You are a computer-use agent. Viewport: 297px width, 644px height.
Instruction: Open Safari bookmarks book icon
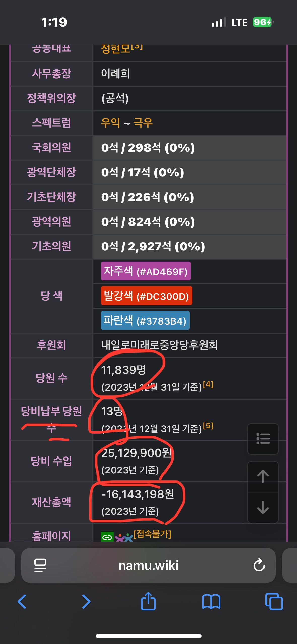[x=211, y=602]
